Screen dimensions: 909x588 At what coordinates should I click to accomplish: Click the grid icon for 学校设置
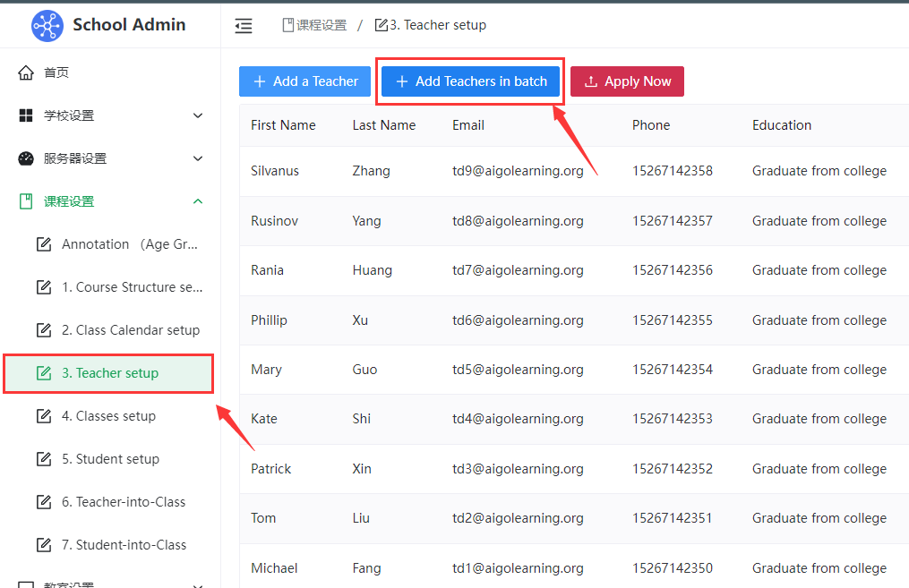tap(26, 115)
